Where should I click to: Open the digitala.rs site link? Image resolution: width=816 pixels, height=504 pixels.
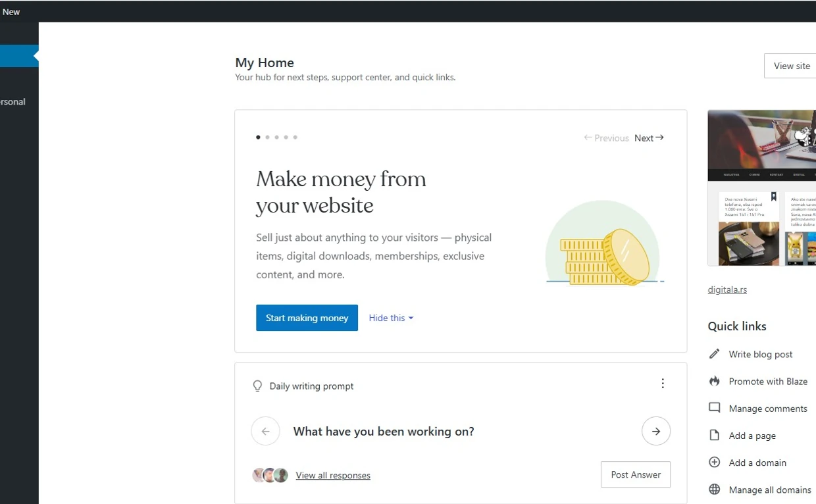click(x=727, y=290)
